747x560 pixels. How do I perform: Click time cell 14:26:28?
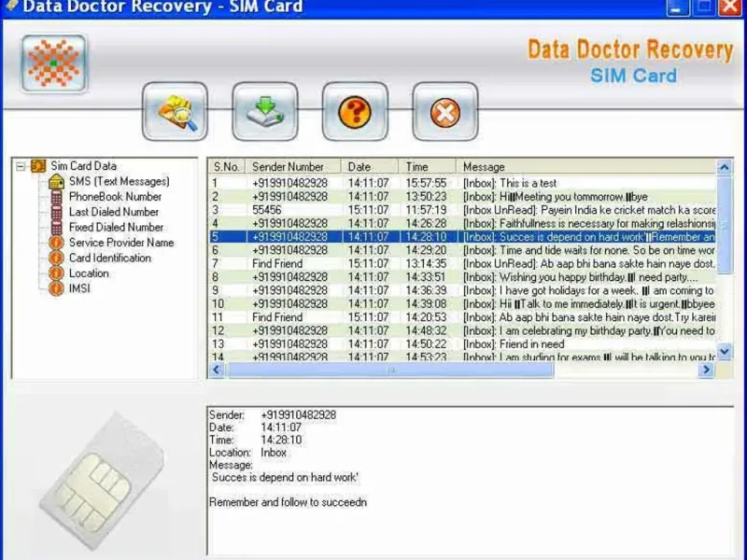426,223
